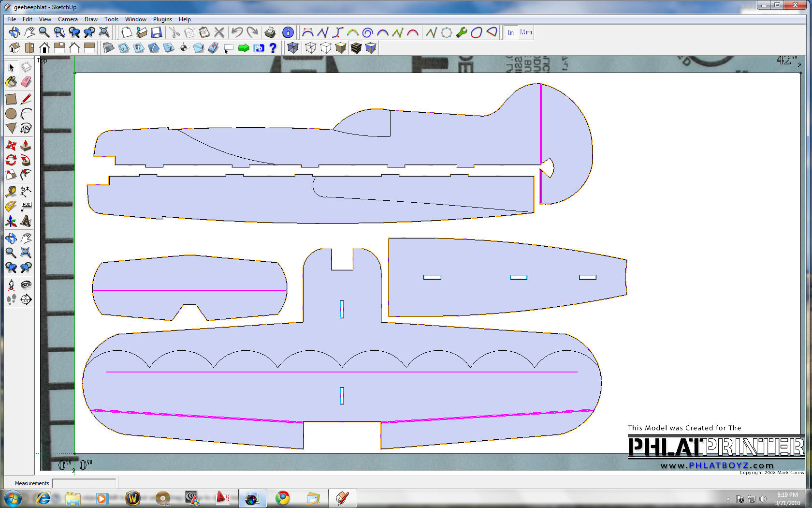This screenshot has height=508, width=812.
Task: Switch units to In
Action: [x=510, y=32]
